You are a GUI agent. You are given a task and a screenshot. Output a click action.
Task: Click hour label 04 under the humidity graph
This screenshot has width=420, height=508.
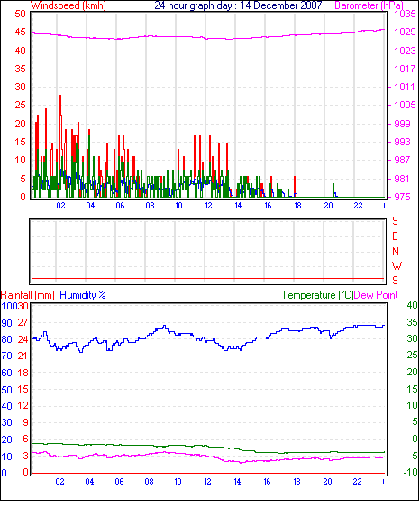point(89,482)
